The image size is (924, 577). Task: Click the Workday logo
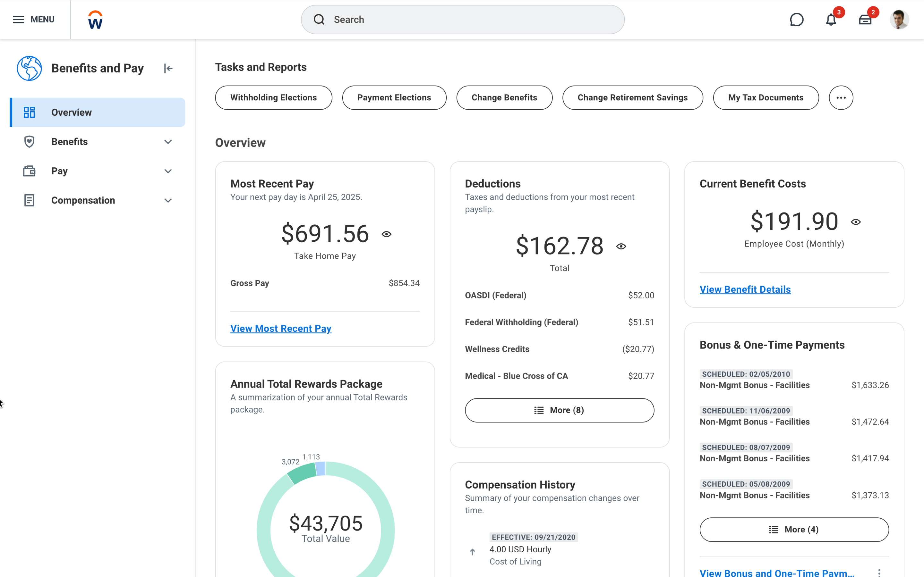94,20
